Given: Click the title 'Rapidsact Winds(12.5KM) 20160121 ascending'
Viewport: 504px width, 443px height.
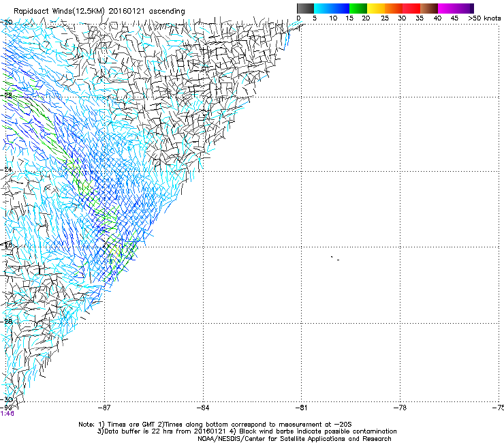Looking at the screenshot, I should (99, 12).
